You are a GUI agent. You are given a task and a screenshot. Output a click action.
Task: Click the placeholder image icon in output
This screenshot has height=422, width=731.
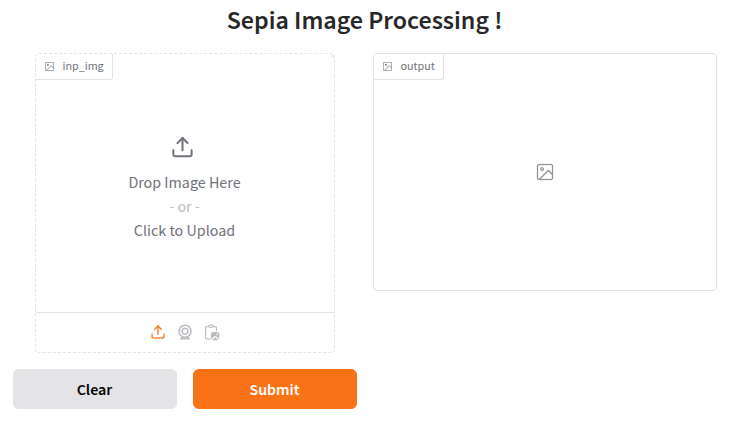pyautogui.click(x=545, y=172)
